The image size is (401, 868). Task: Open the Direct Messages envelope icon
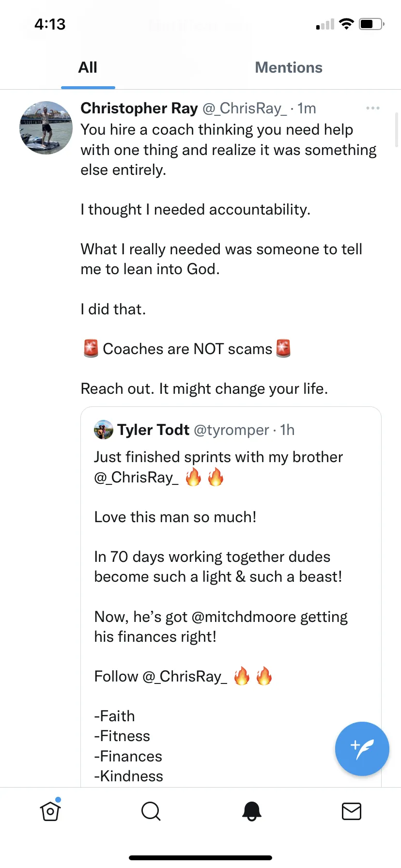[351, 811]
